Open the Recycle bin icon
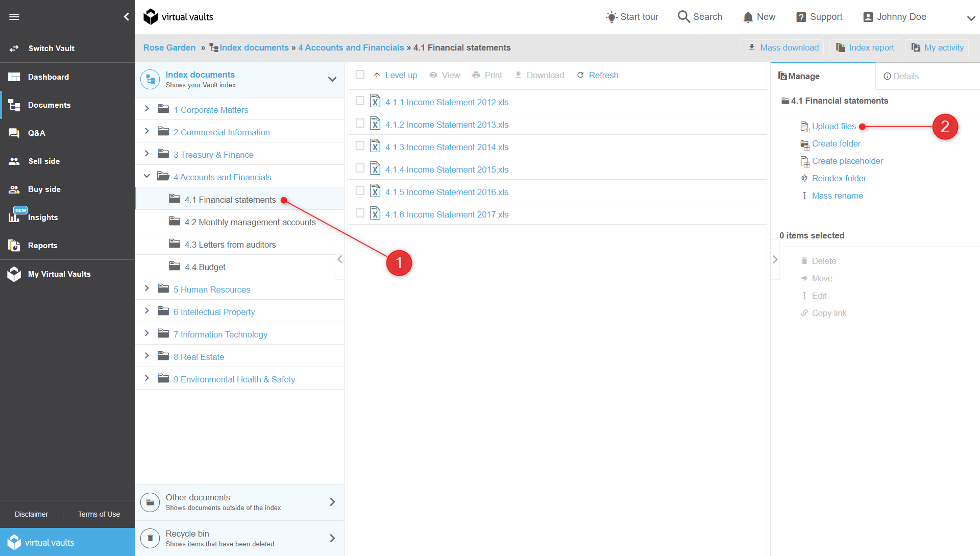The image size is (980, 556). (150, 538)
